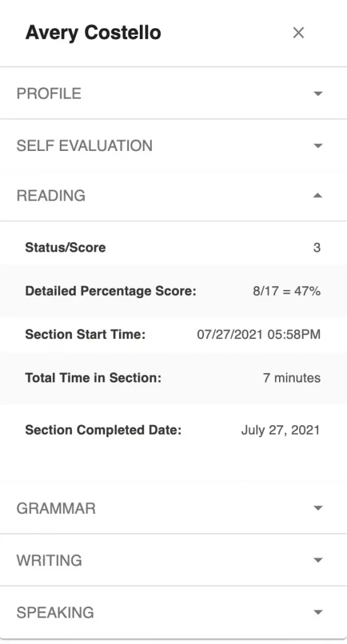The width and height of the screenshot is (347, 644).
Task: Open the SPEAKING section header
Action: pos(174,613)
